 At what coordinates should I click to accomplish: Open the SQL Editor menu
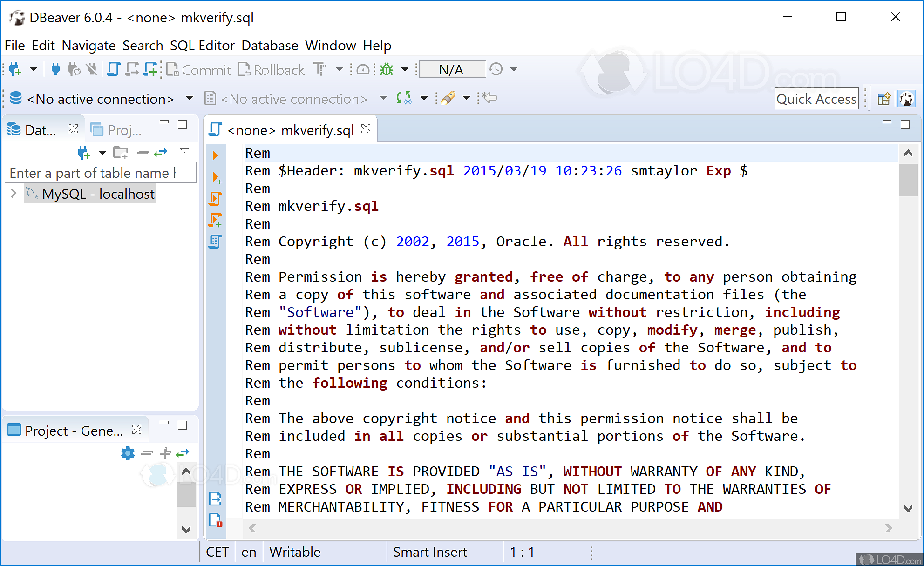pos(202,45)
